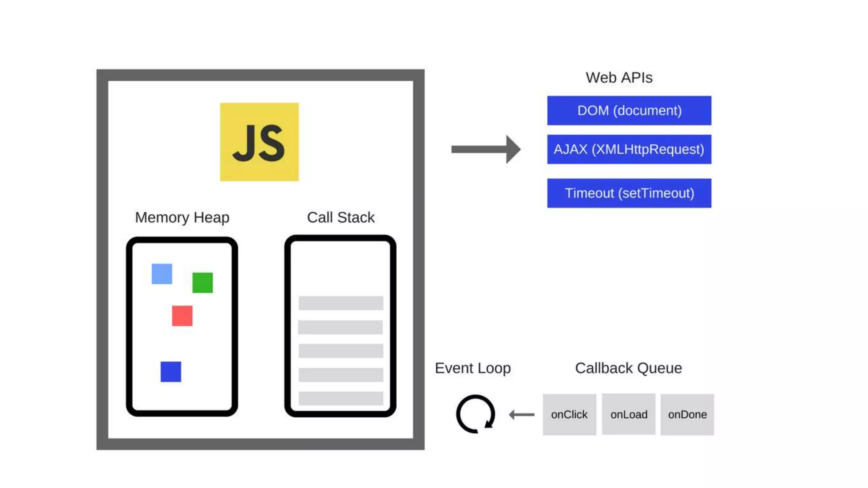Click the onLoad callback box

(x=629, y=414)
